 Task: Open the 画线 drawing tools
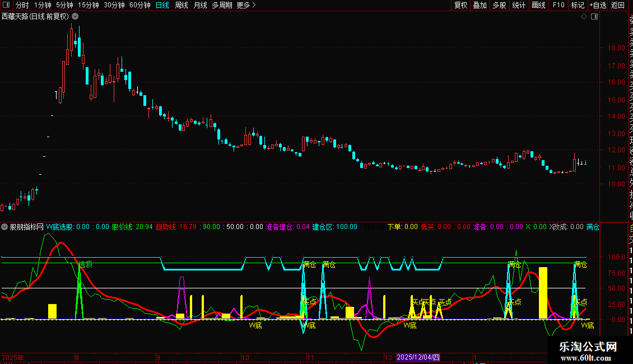pyautogui.click(x=538, y=6)
